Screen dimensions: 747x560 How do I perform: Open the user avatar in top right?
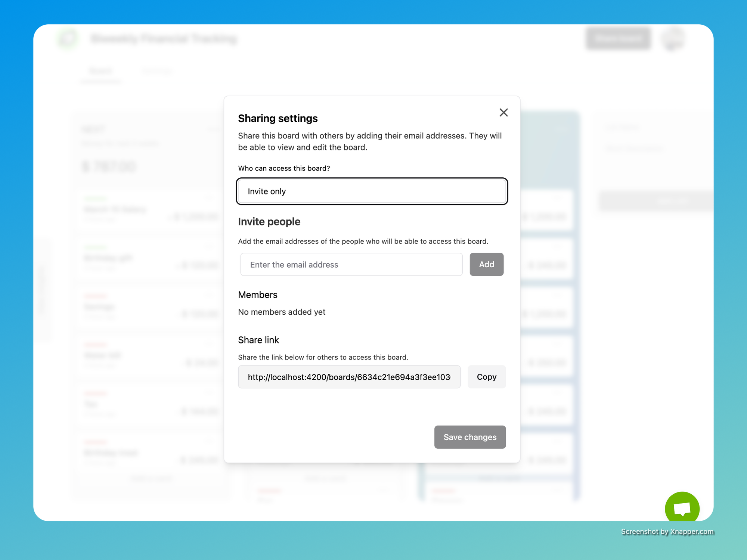pyautogui.click(x=673, y=38)
